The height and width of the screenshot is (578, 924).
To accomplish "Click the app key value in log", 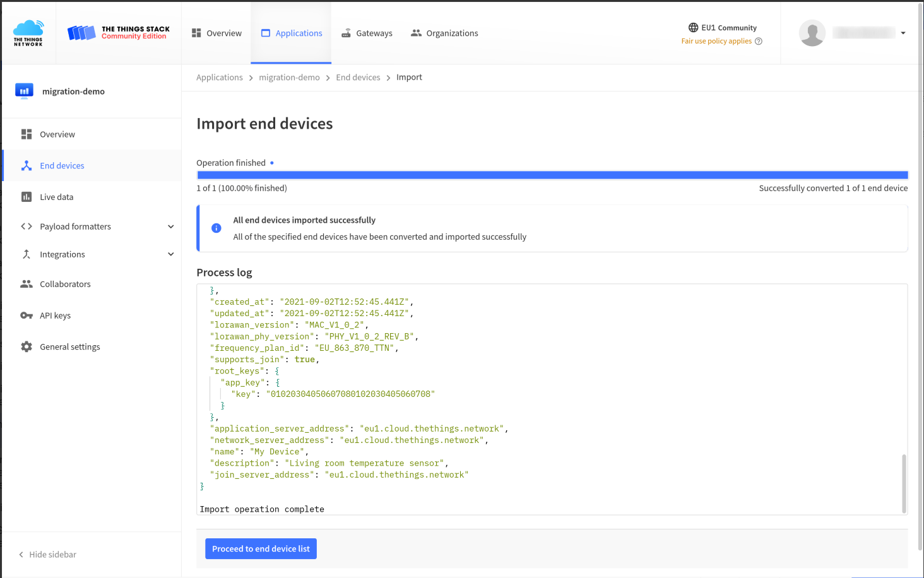I will coord(351,394).
